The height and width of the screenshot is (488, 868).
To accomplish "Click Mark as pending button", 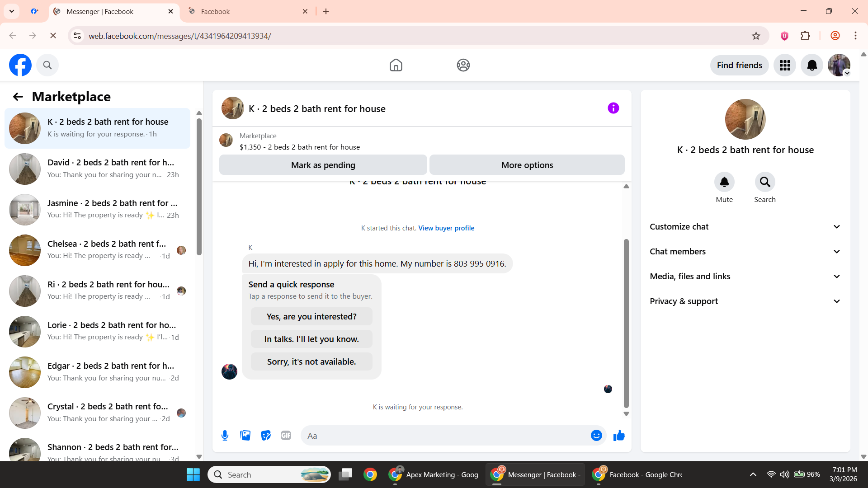I will point(323,165).
